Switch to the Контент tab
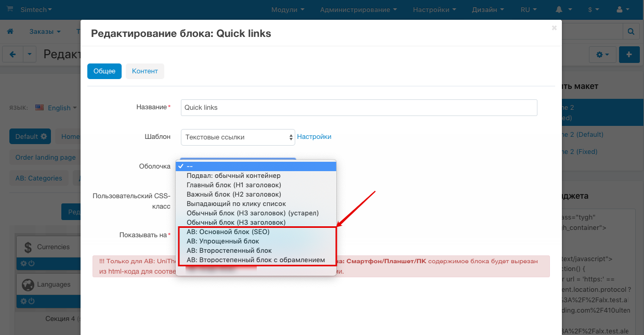Viewport: 644px width, 335px height. pos(144,71)
